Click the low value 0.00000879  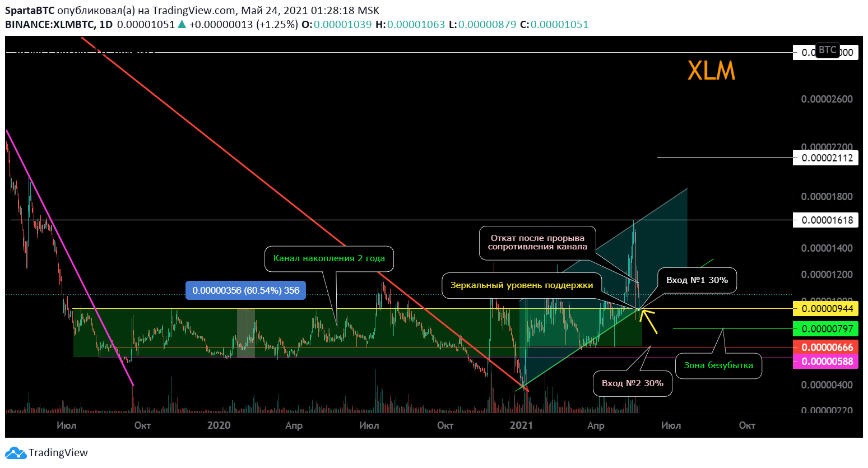(x=487, y=24)
